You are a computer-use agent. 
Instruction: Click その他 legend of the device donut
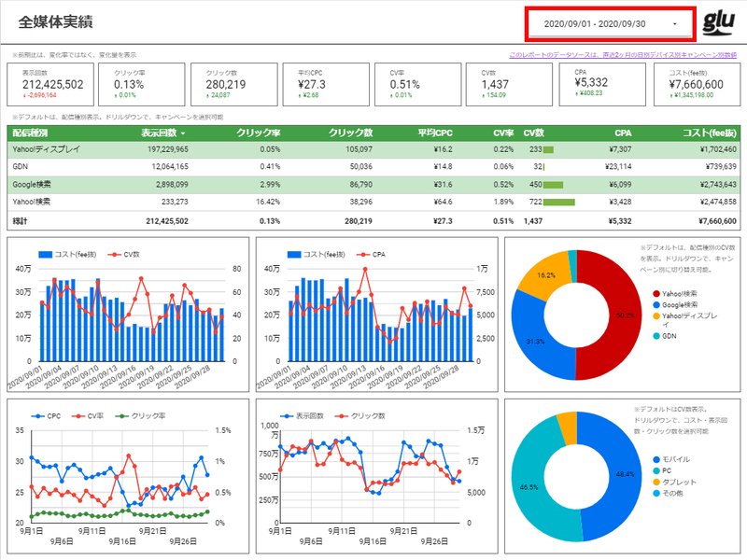point(668,494)
